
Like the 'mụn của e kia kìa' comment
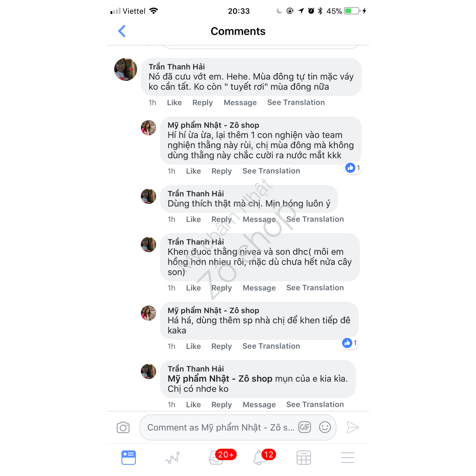(x=193, y=405)
